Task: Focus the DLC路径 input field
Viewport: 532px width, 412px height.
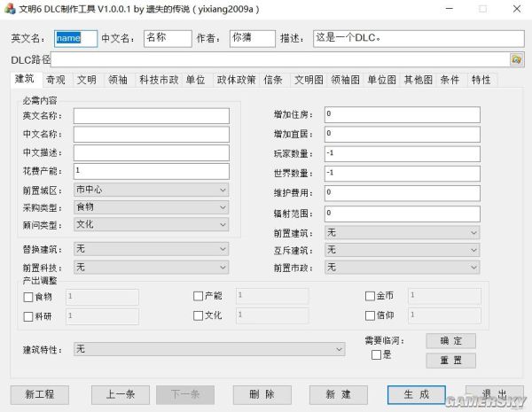Action: coord(280,59)
